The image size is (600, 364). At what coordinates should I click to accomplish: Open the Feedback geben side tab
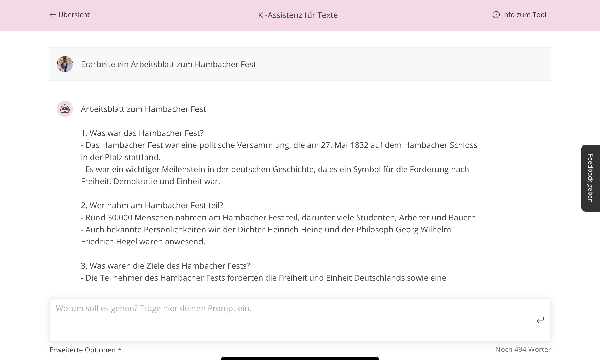tap(591, 178)
